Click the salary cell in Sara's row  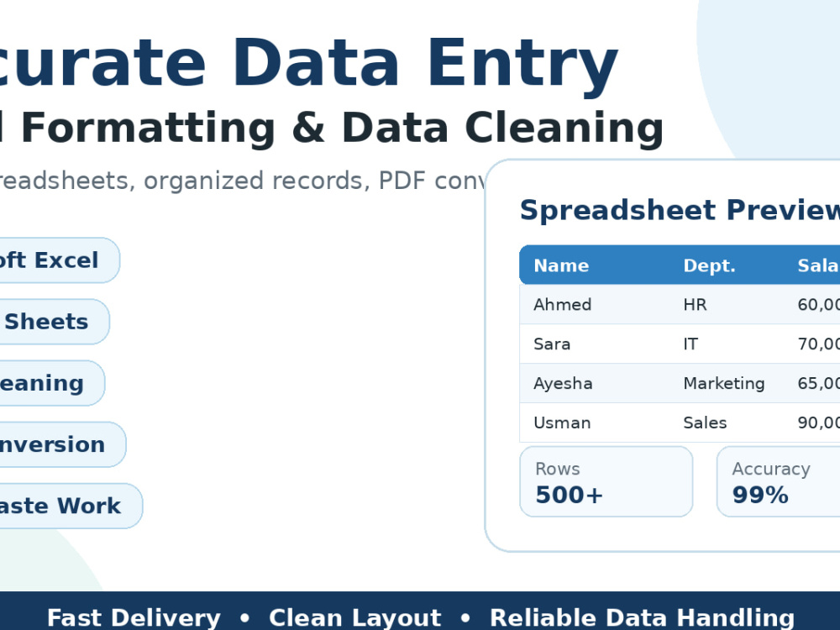coord(818,344)
